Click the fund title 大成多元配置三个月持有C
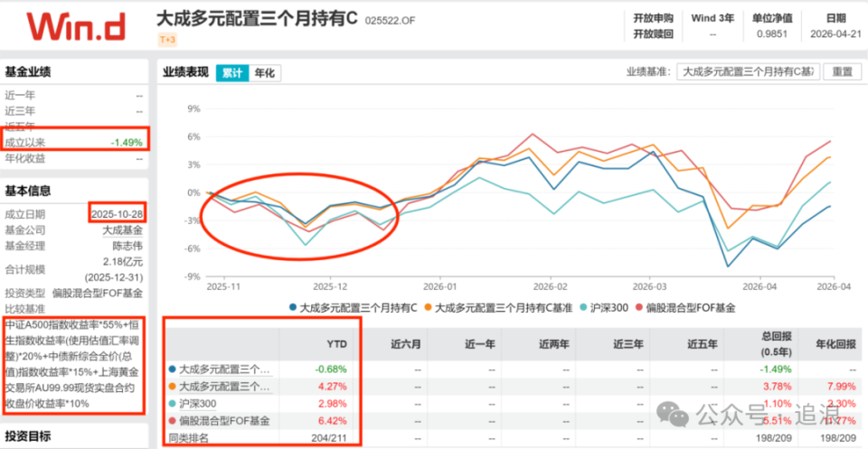868x449 pixels. coord(258,18)
